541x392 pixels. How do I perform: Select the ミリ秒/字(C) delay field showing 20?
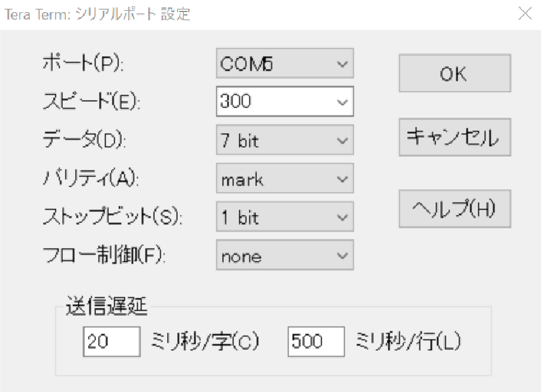pyautogui.click(x=111, y=341)
